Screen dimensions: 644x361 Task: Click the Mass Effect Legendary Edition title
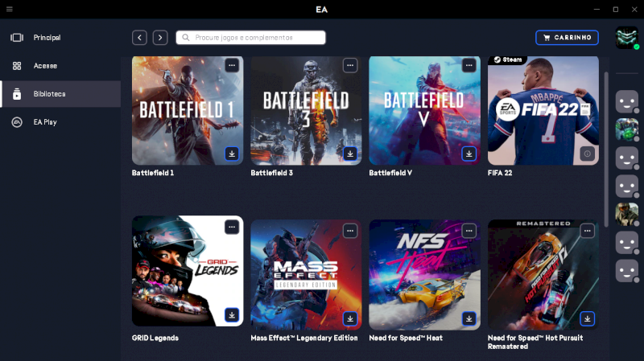(x=304, y=338)
